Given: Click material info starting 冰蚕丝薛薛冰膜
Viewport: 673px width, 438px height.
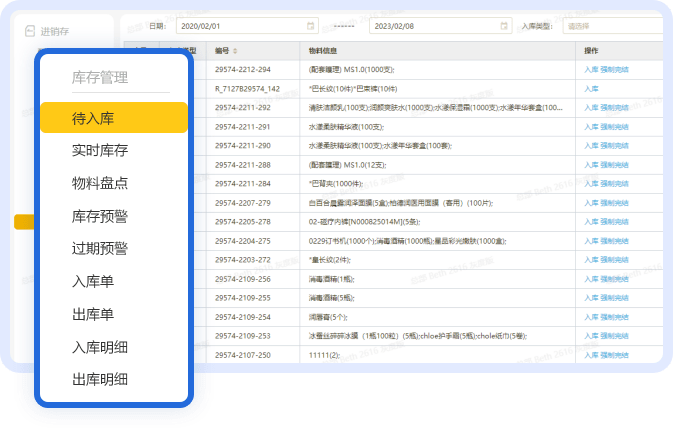Looking at the screenshot, I should tap(418, 336).
